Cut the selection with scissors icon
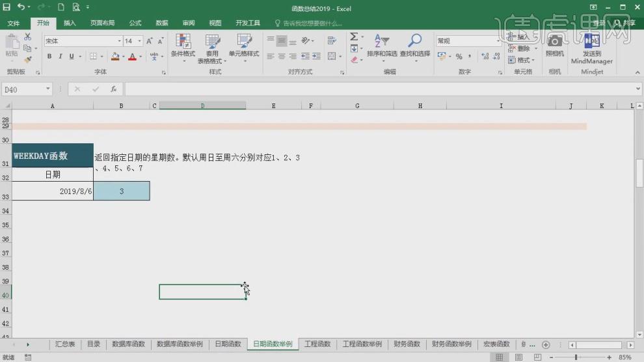Screen dimensions: 644x362 pos(27,37)
